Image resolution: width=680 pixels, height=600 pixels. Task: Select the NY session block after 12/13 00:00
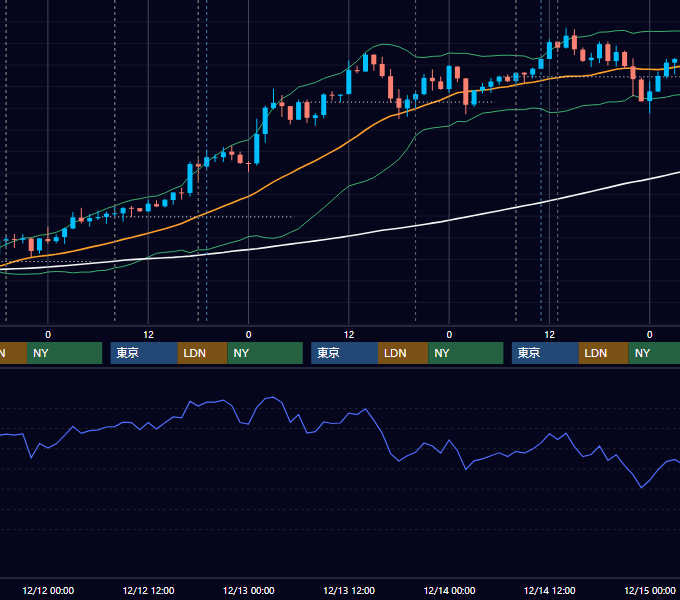coord(265,353)
